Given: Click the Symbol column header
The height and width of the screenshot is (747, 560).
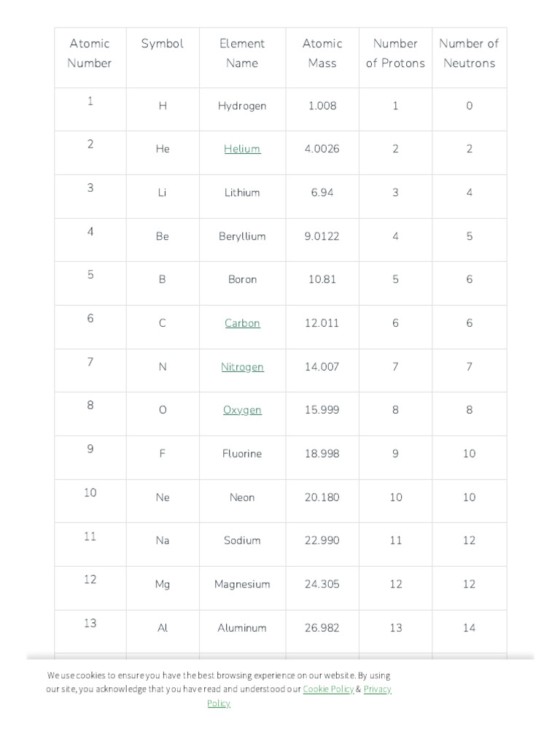Looking at the screenshot, I should pos(163,44).
